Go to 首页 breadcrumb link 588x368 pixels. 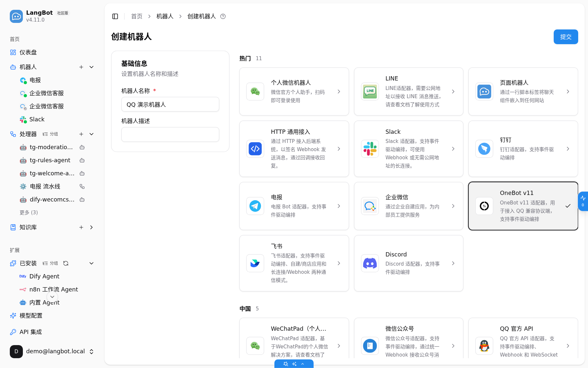tap(137, 16)
